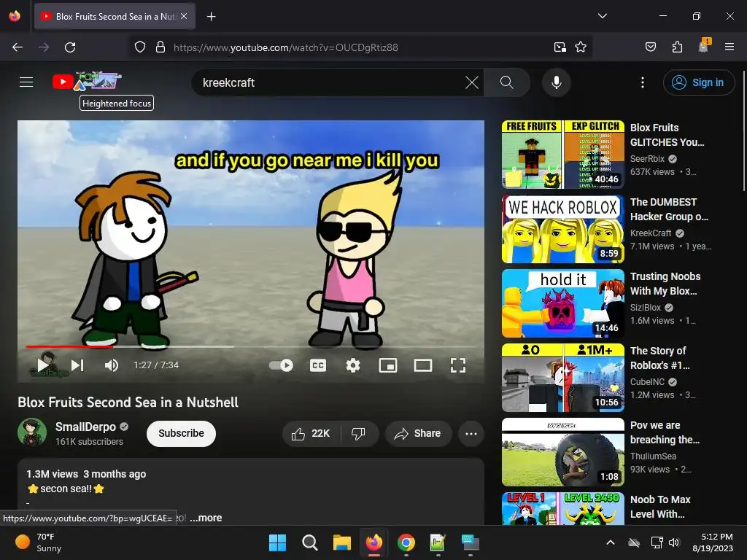
Task: Switch to Chrome in the taskbar
Action: pyautogui.click(x=406, y=542)
